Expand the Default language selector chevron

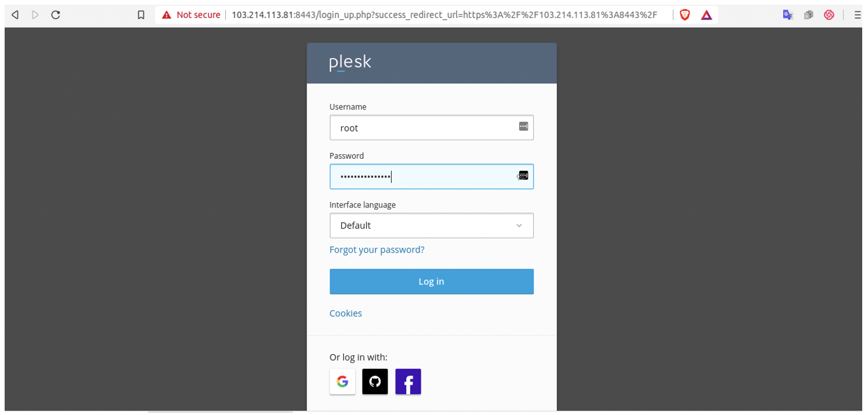519,225
